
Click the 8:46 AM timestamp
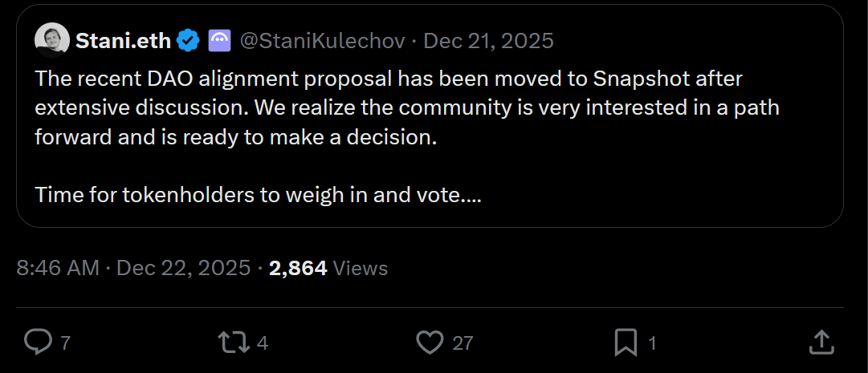pos(58,268)
